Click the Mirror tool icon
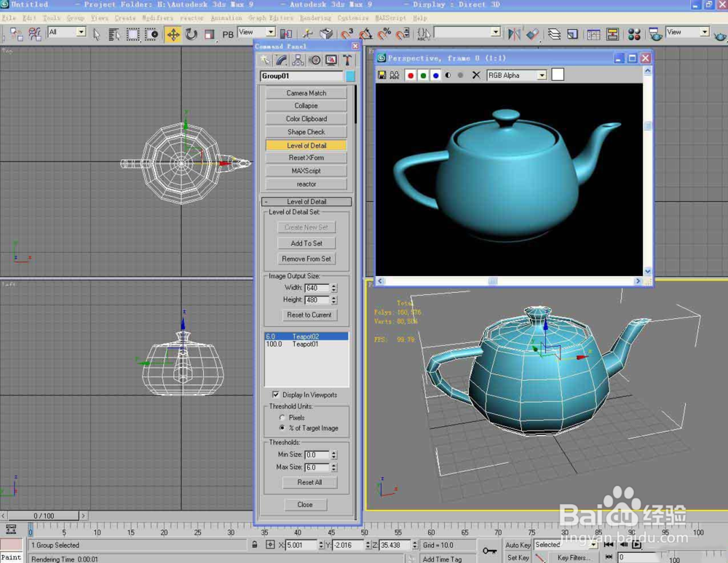Screen dimensions: 728x563 tap(514, 34)
